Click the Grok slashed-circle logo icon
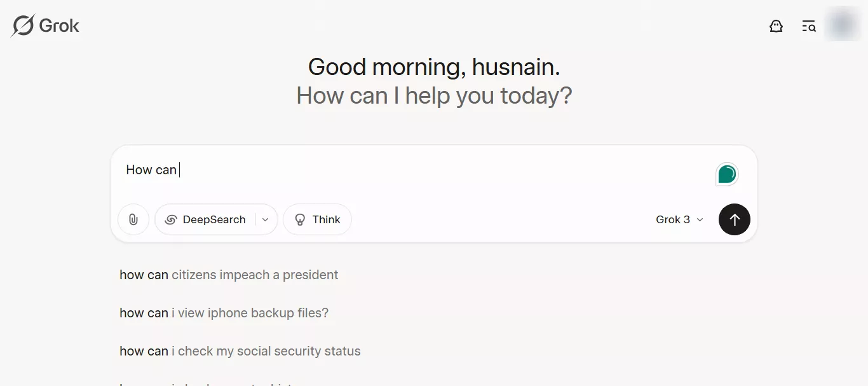Viewport: 868px width, 386px height. (x=23, y=25)
